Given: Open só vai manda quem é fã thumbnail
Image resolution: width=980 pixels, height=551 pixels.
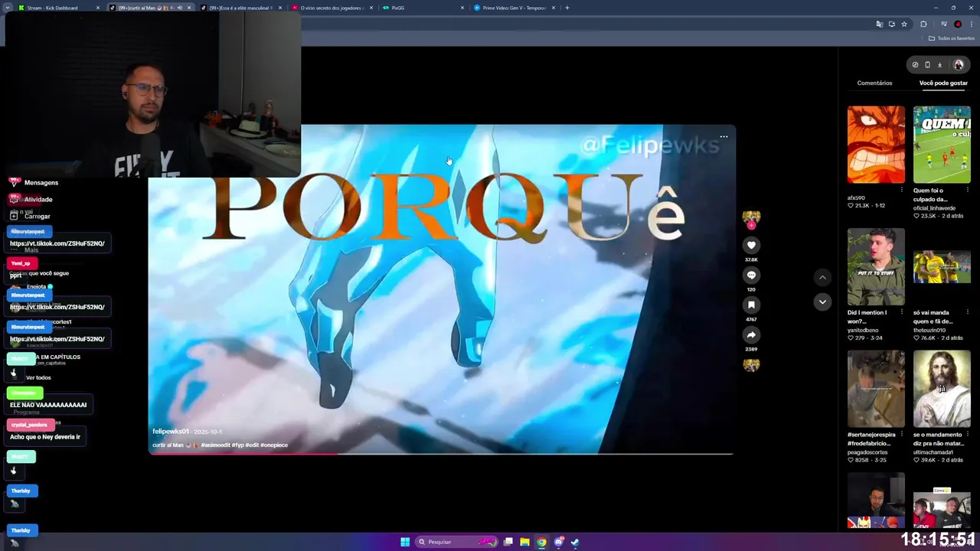Looking at the screenshot, I should (942, 267).
